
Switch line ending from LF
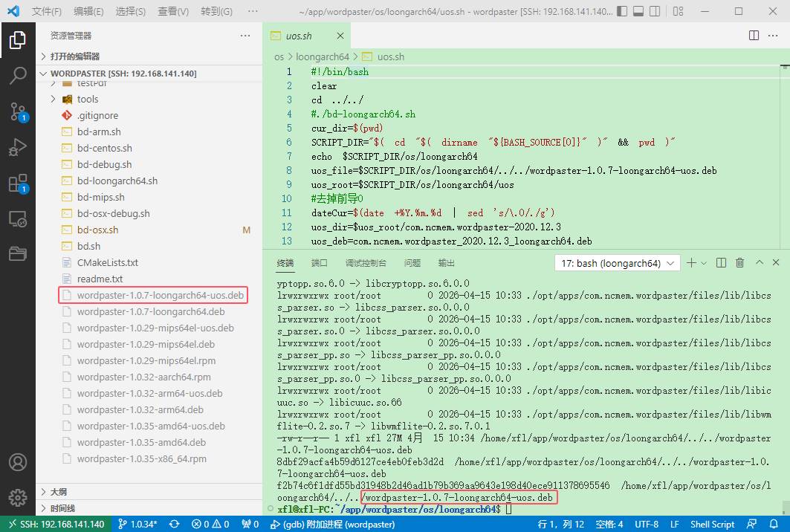[x=675, y=524]
